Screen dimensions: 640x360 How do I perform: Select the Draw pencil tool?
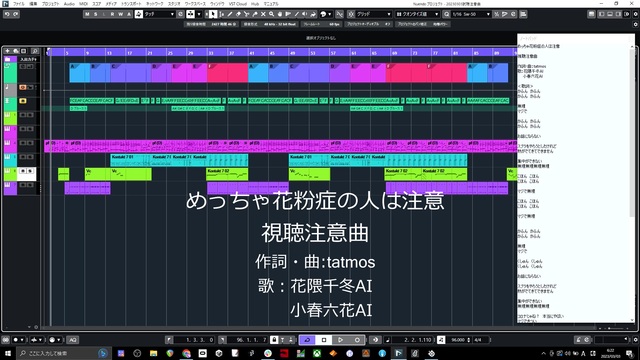pos(230,14)
